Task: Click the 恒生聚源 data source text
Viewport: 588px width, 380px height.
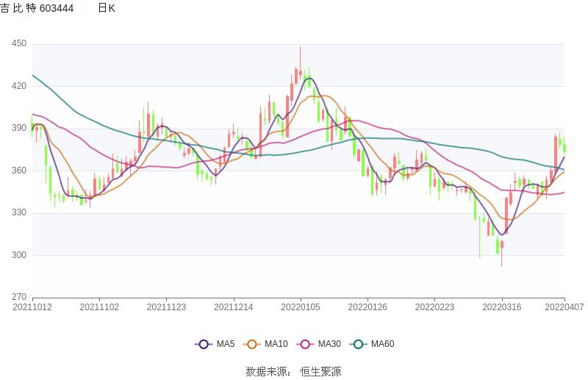Action: pyautogui.click(x=320, y=371)
